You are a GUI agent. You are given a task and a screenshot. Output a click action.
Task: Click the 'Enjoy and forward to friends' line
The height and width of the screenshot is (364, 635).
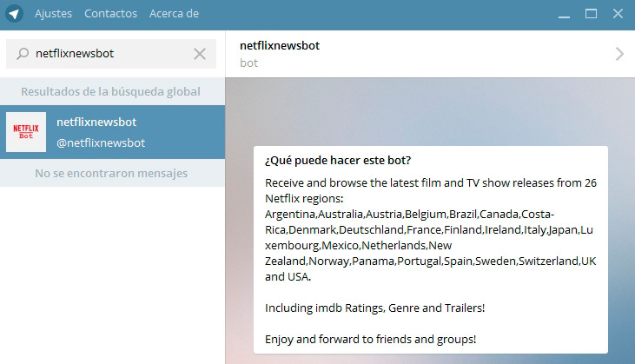(x=371, y=340)
